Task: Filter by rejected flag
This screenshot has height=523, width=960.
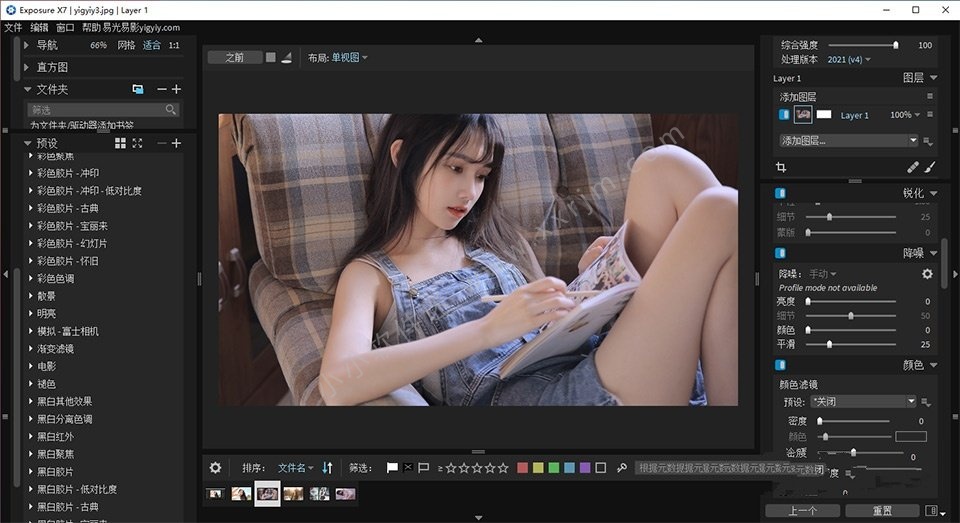Action: (408, 467)
